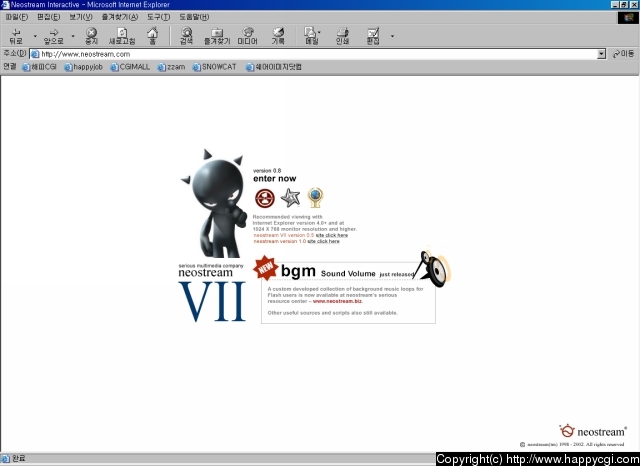This screenshot has height=466, width=640.
Task: Open the 도구(T) menu
Action: click(x=158, y=17)
